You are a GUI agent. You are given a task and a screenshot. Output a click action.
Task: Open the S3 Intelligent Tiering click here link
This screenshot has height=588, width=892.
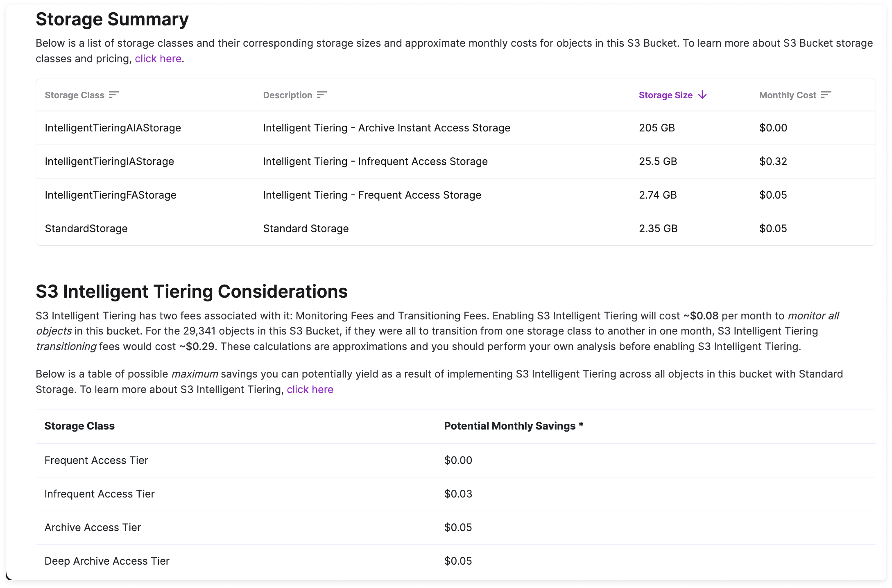[310, 389]
